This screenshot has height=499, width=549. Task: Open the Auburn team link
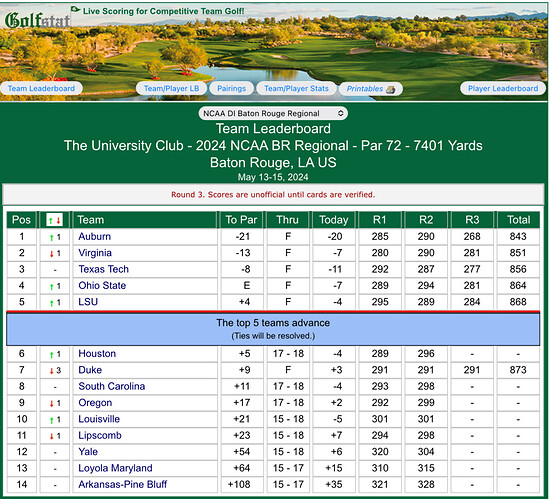[x=95, y=237]
